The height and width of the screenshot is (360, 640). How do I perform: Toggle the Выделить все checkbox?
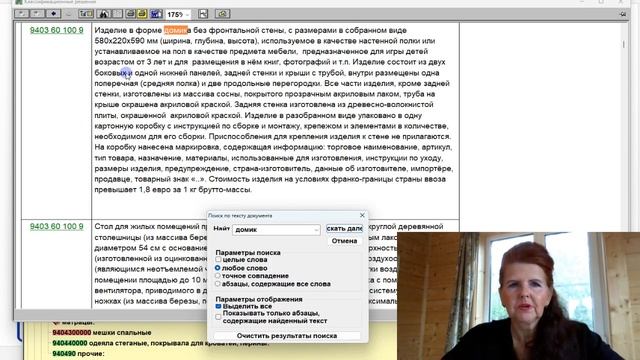point(218,306)
